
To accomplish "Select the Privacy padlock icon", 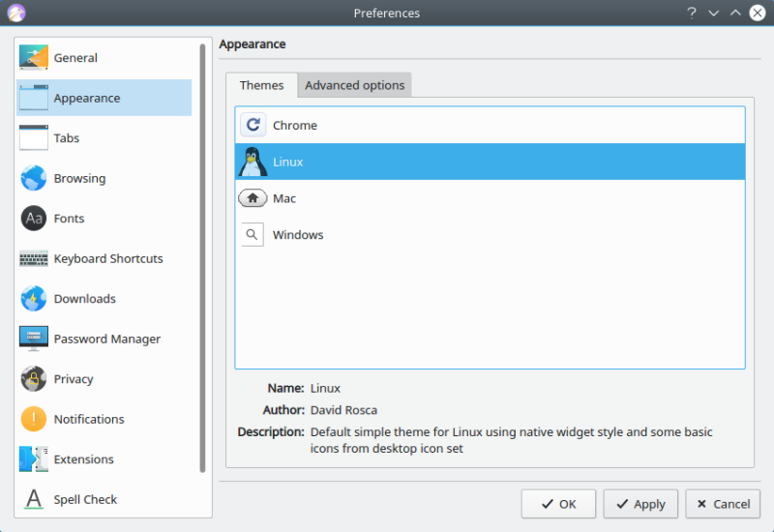I will (x=34, y=379).
